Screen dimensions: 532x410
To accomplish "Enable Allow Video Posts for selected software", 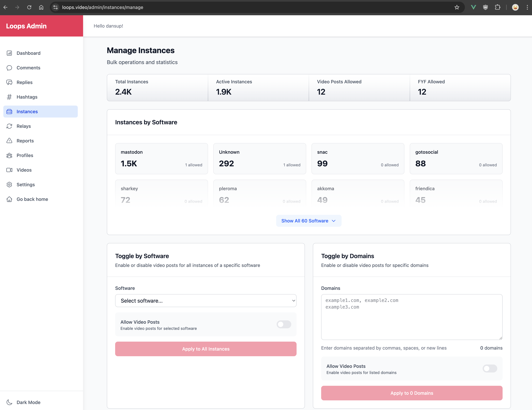I will coord(284,324).
